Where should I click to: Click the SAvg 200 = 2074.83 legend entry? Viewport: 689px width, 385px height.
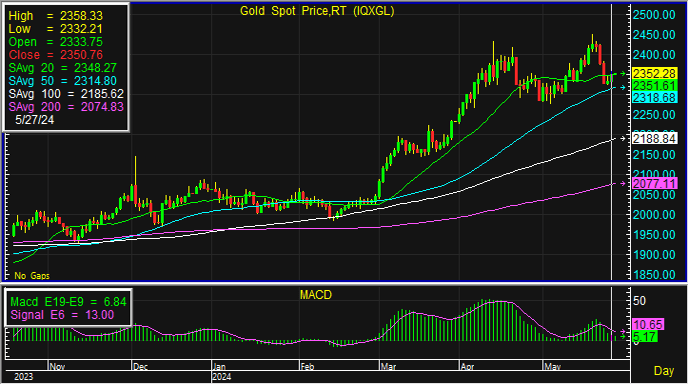tap(66, 107)
